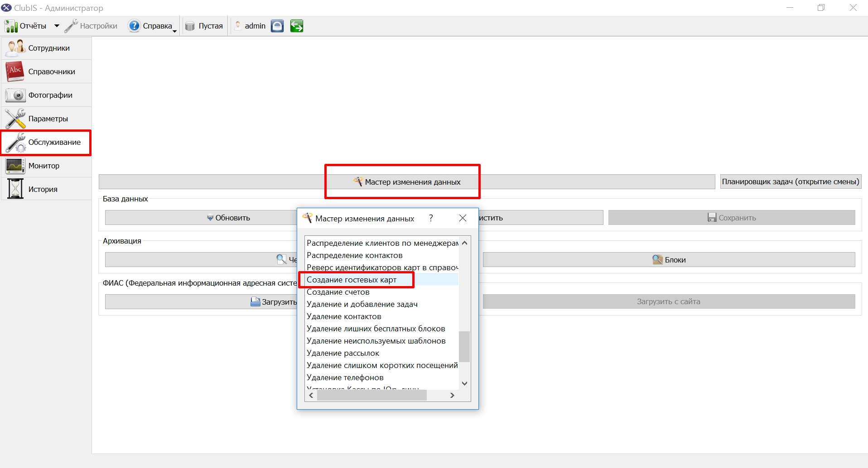868x468 pixels.
Task: Click the green exit arrow icon in toolbar
Action: tap(297, 26)
